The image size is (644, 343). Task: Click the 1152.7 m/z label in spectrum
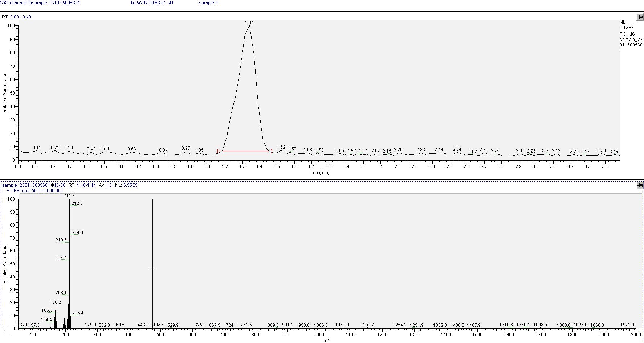point(367,325)
